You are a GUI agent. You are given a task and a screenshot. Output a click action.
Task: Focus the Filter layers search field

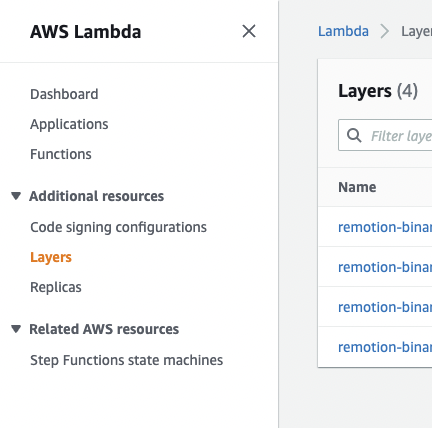[x=385, y=135]
